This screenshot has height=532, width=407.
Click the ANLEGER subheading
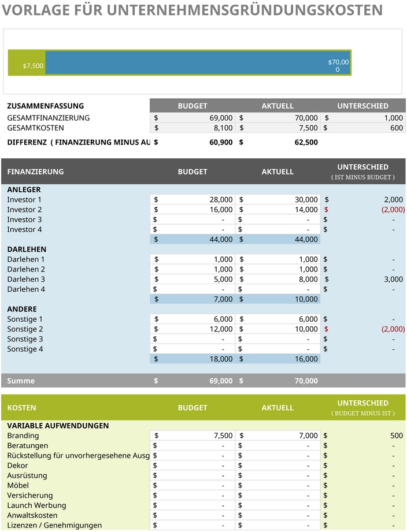(x=24, y=189)
